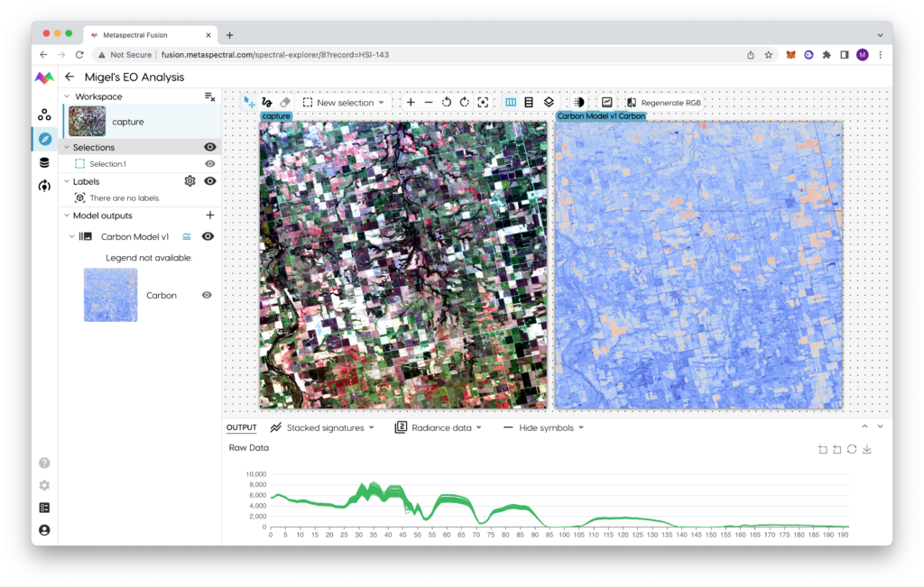
Task: Open the New selection dropdown
Action: [x=344, y=103]
